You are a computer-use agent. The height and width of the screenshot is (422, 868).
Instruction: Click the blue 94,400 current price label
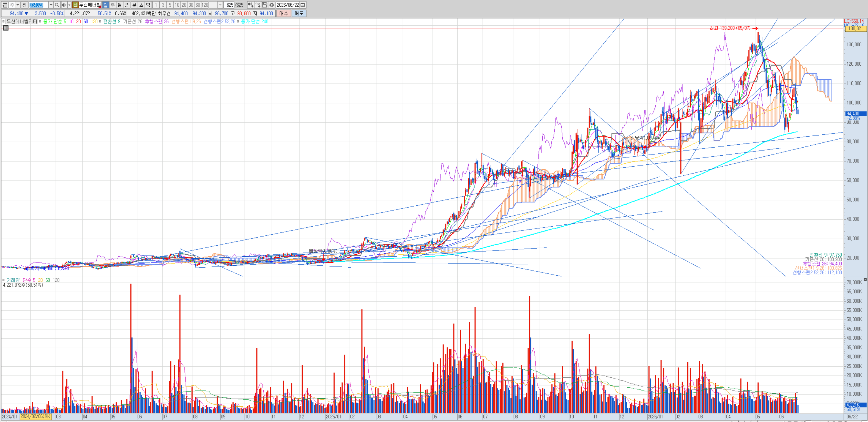856,114
